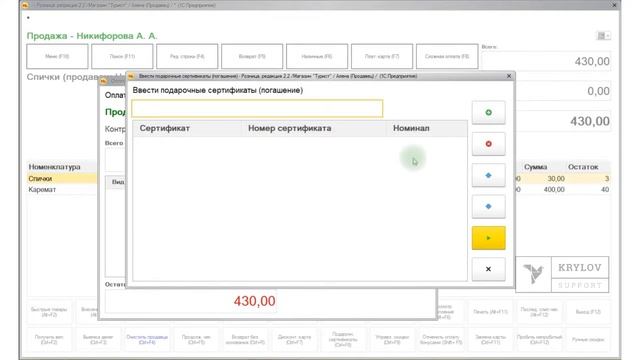
Task: Delete certificate using the red cross icon
Action: pyautogui.click(x=489, y=144)
